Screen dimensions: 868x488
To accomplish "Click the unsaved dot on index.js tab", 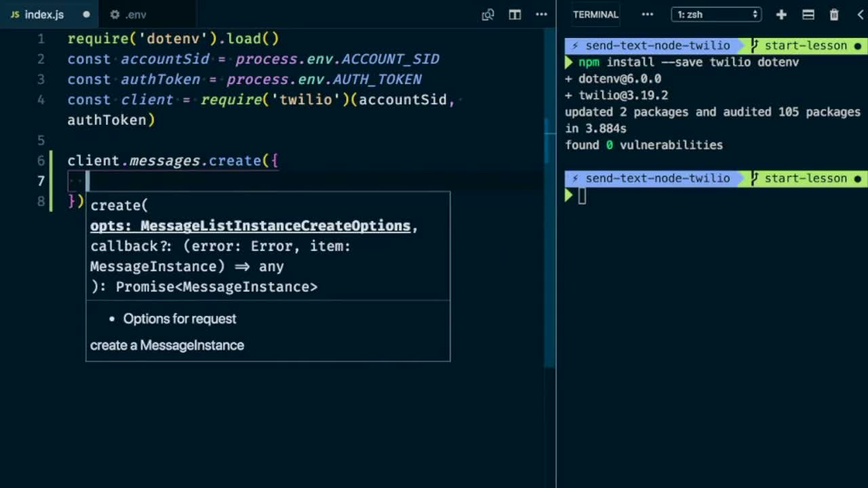I will click(86, 14).
